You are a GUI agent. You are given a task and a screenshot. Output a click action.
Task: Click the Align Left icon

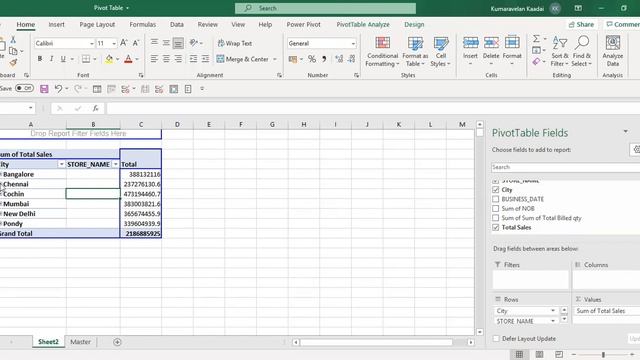click(x=154, y=59)
